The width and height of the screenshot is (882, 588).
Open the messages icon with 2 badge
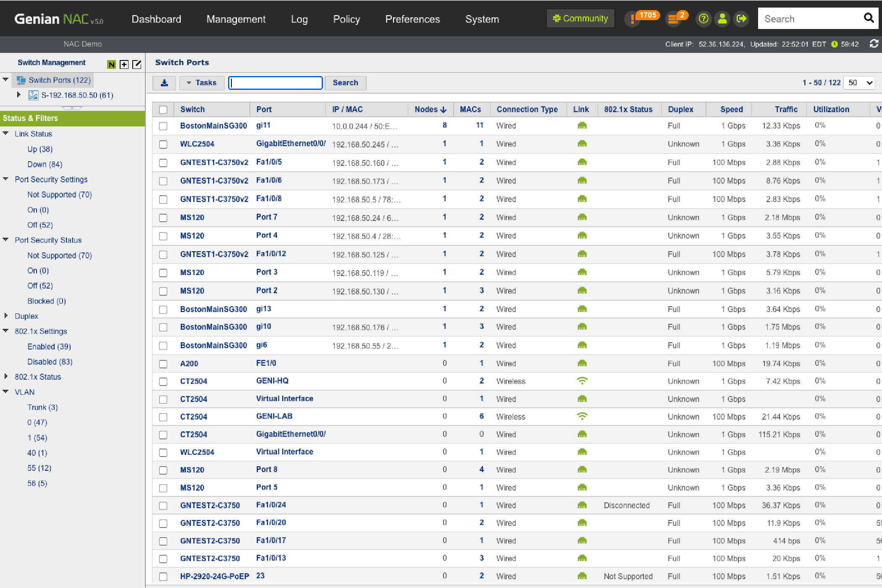point(673,19)
